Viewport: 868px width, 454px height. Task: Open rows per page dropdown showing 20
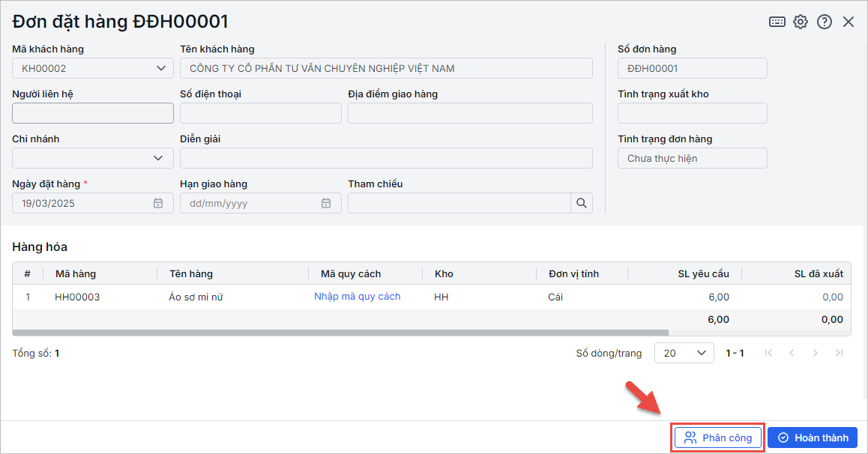pyautogui.click(x=684, y=353)
